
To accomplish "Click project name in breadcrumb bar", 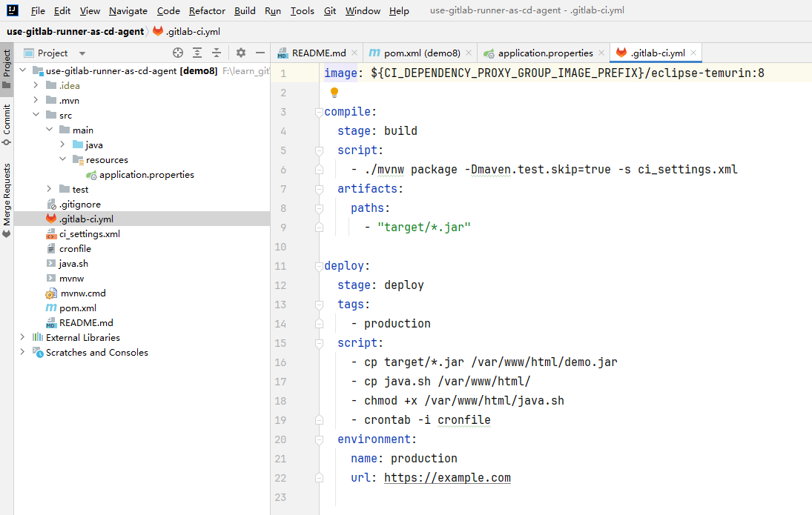I will 75,32.
